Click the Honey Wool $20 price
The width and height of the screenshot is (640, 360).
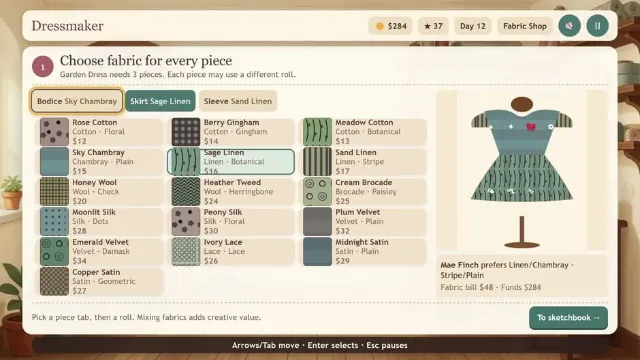(x=80, y=201)
